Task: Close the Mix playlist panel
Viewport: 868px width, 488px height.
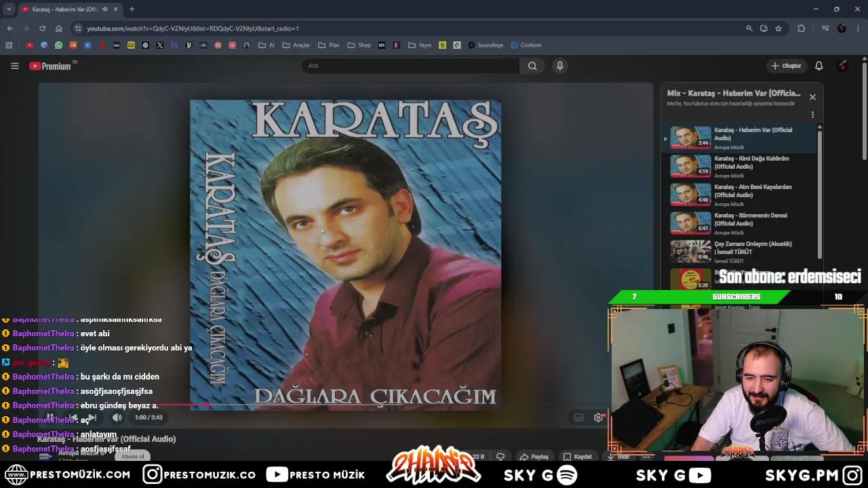Action: [x=812, y=97]
